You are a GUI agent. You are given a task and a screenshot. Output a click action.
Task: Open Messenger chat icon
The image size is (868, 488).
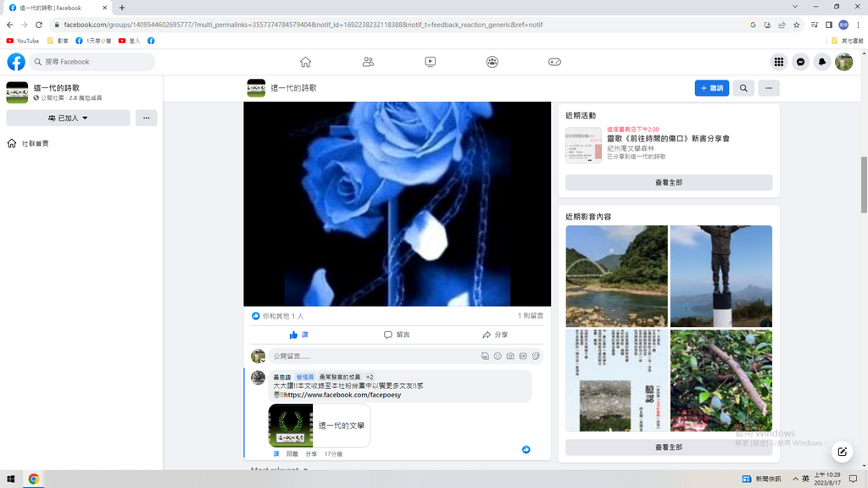[800, 62]
